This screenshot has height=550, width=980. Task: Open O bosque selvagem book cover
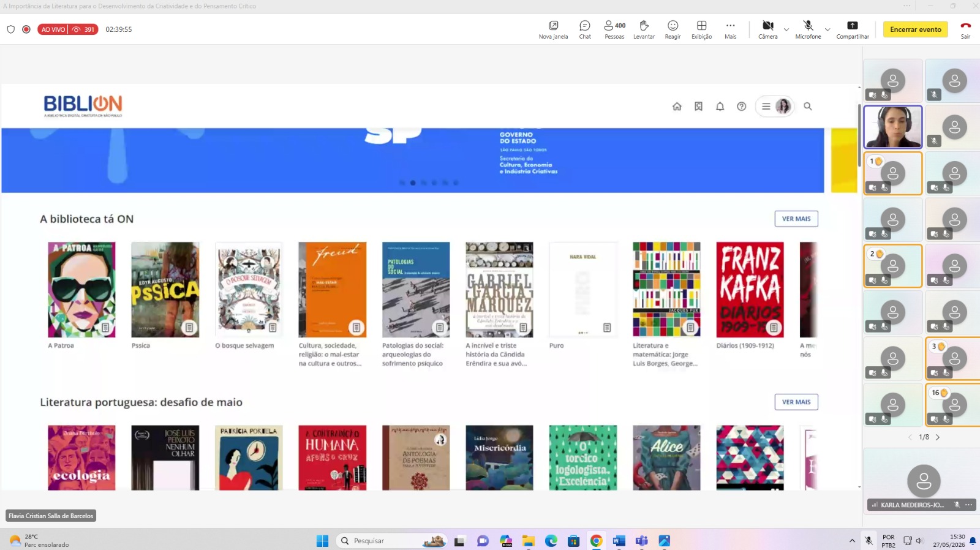pyautogui.click(x=249, y=290)
